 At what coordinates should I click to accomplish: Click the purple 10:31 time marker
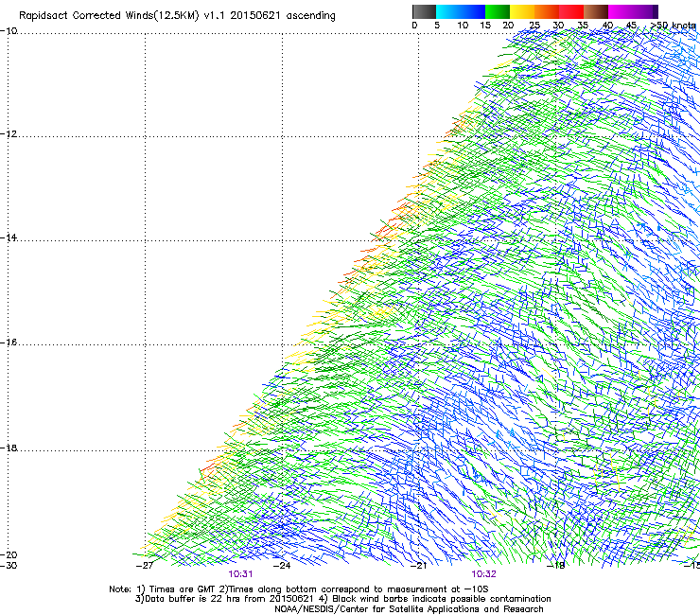click(240, 574)
